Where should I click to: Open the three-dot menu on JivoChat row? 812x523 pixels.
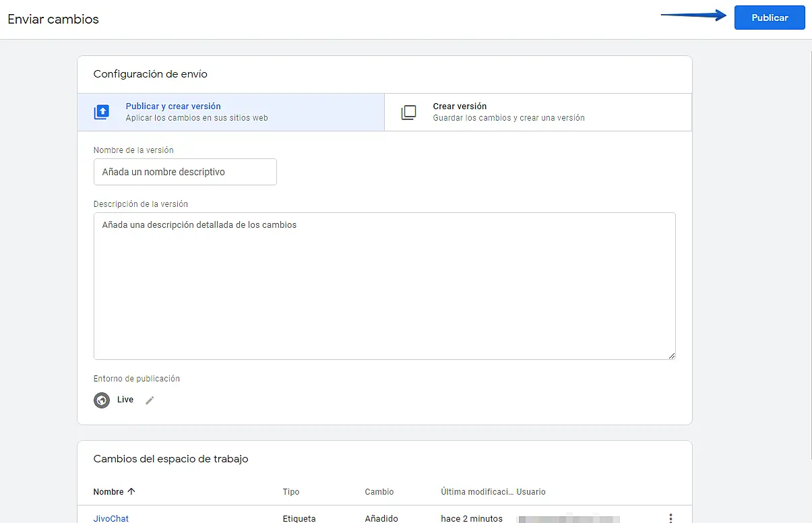(670, 518)
